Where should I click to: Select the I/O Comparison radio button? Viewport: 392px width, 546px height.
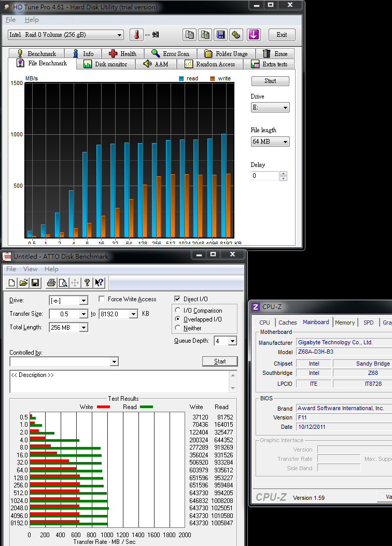178,311
